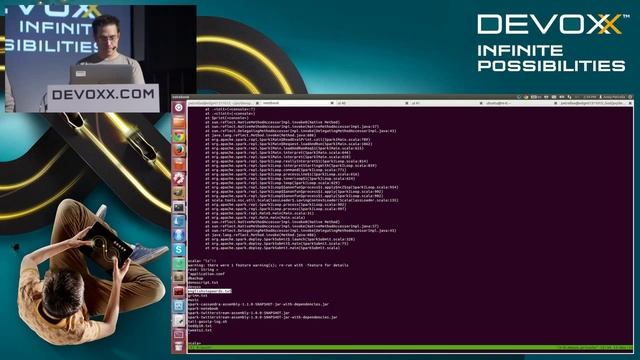Switch to the third terminal tab
Screen dimensions: 640x360
point(372,103)
